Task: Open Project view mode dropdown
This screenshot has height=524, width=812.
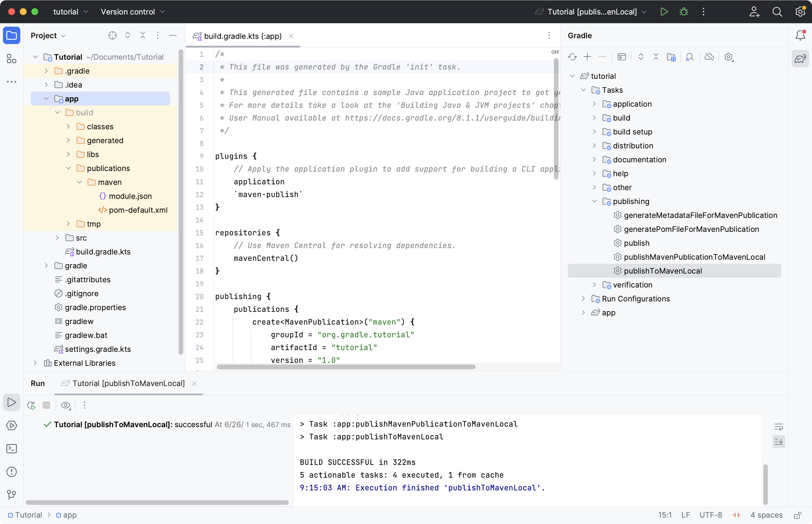Action: pos(48,35)
